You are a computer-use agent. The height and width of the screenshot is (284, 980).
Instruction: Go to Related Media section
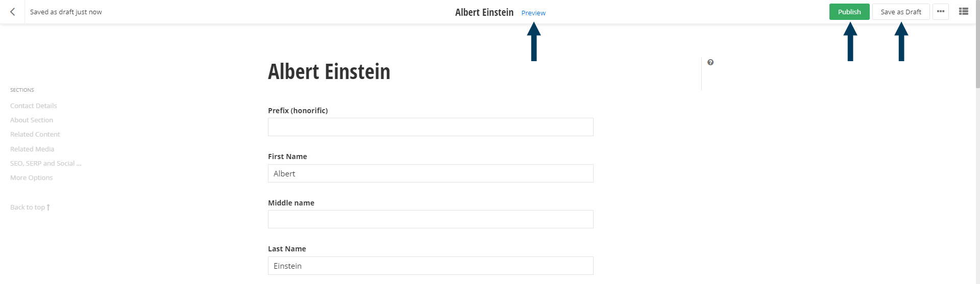(x=32, y=149)
